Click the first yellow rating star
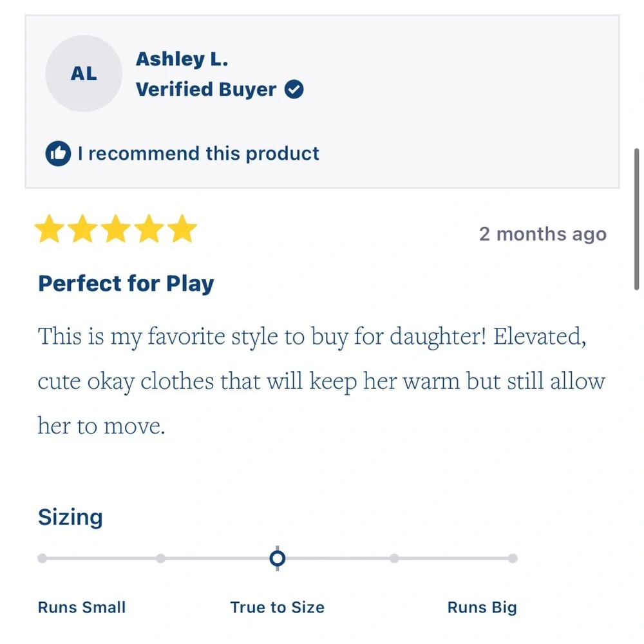Image resolution: width=644 pixels, height=644 pixels. (x=50, y=229)
